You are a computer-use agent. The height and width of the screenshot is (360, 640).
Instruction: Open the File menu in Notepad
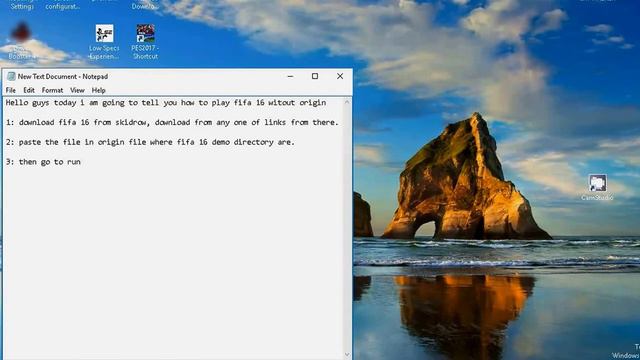point(11,90)
